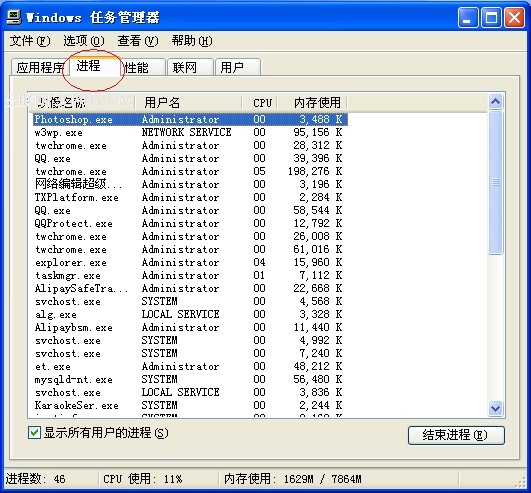Viewport: 531px width, 493px height.
Task: Select QQ.exe using 39,396 K
Action: (190, 158)
